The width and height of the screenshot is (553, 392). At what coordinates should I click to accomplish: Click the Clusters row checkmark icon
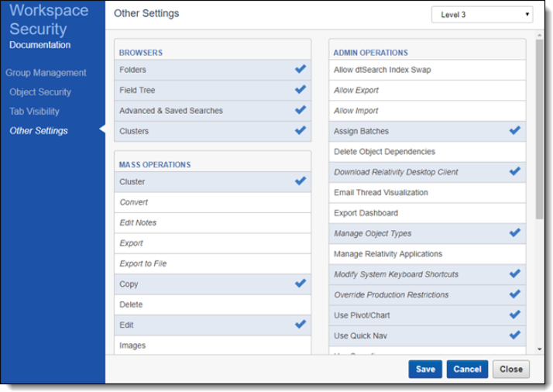point(301,130)
